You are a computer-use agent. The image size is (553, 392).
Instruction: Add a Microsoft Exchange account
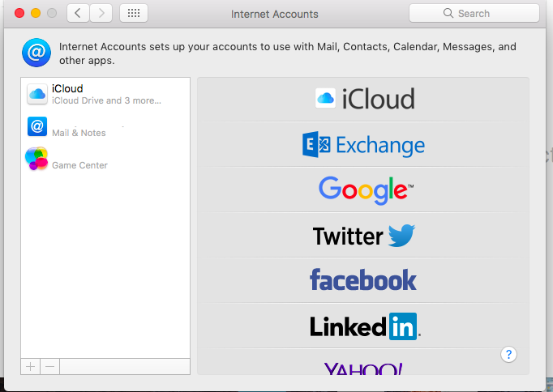pos(363,144)
